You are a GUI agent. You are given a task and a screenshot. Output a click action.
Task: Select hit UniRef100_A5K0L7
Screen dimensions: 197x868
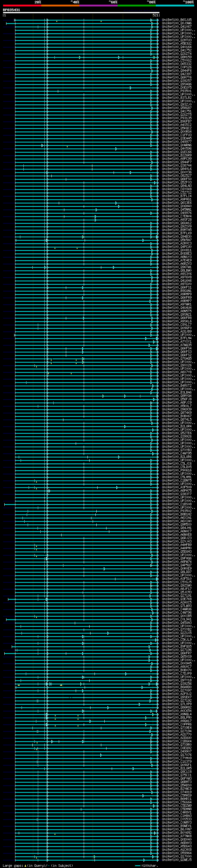click(177, 406)
